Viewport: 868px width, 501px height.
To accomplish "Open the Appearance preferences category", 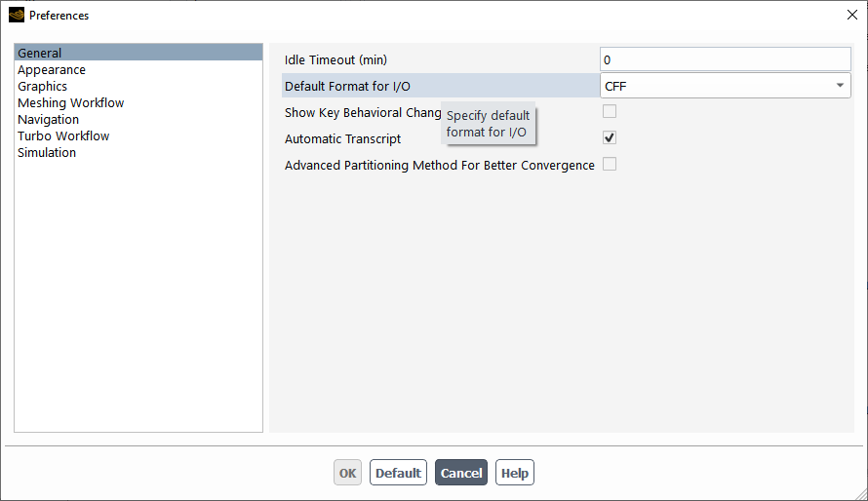I will (x=52, y=69).
